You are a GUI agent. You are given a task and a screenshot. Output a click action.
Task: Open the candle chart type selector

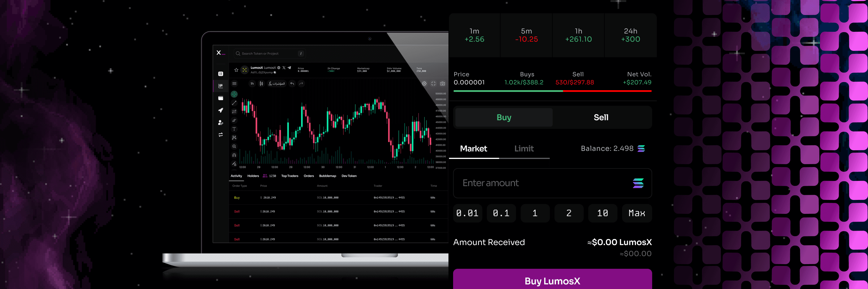261,84
